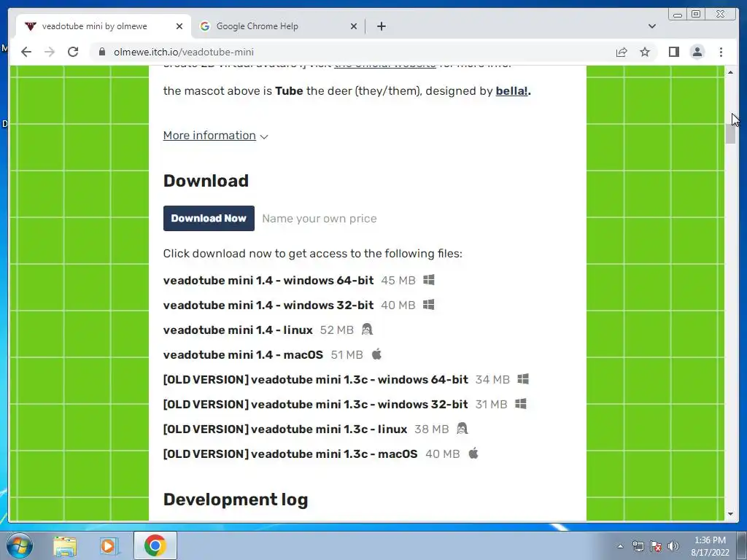Click Chrome icon in taskbar

pos(155,545)
